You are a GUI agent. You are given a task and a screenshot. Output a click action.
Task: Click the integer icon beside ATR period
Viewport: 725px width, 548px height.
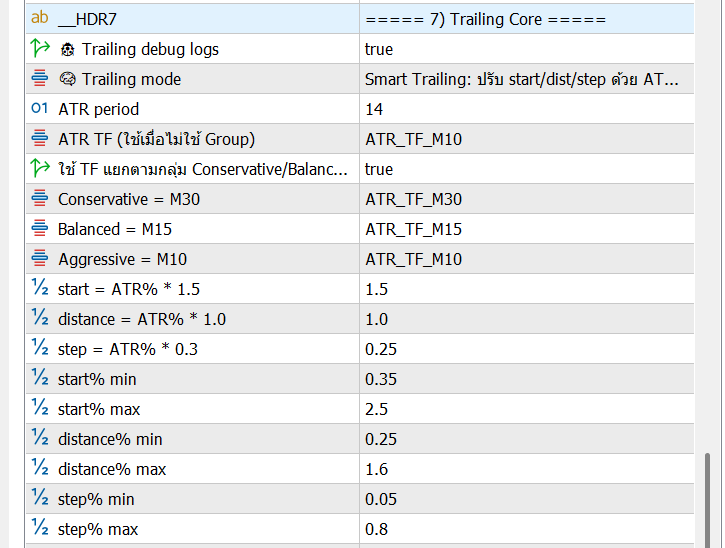40,109
